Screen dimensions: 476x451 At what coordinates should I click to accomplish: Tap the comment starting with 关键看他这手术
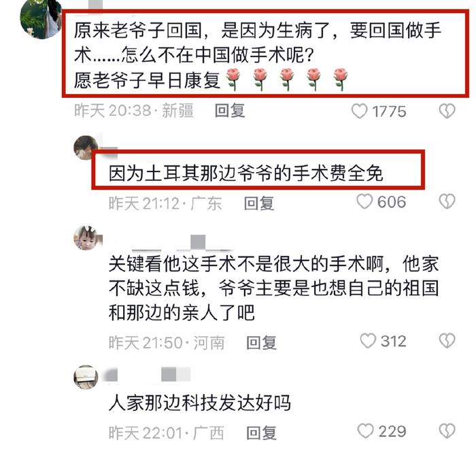pos(273,288)
